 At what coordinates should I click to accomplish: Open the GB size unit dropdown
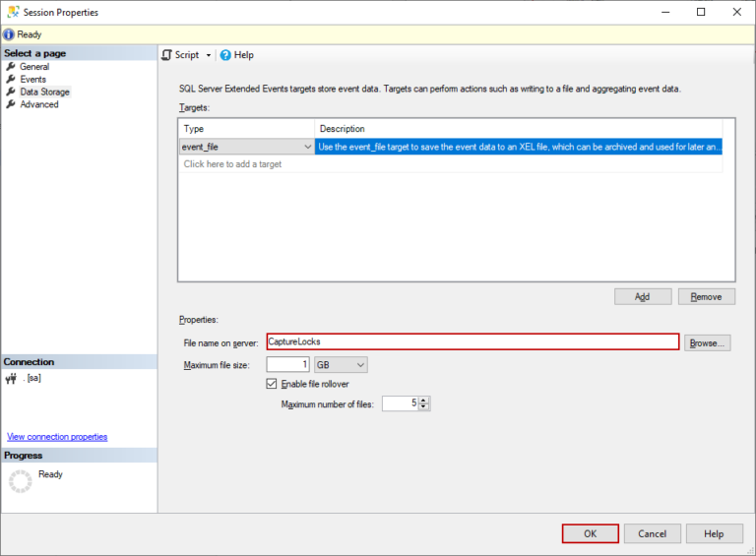point(341,365)
